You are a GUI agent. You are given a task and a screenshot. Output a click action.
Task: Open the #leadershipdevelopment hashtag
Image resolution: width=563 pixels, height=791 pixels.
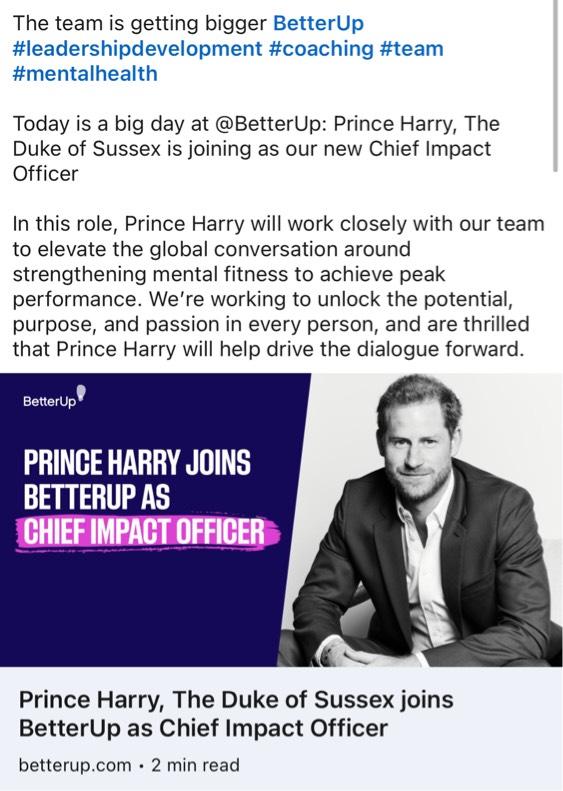(137, 48)
